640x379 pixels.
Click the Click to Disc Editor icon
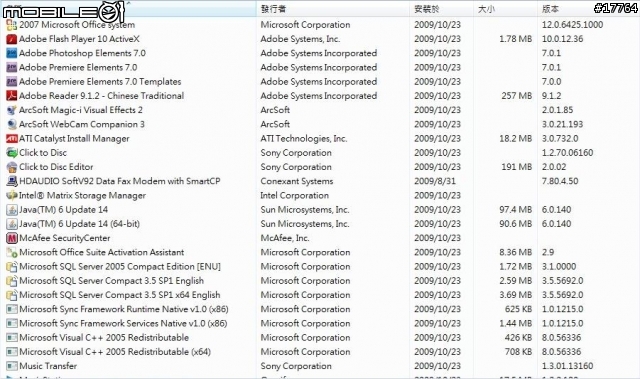[12, 167]
